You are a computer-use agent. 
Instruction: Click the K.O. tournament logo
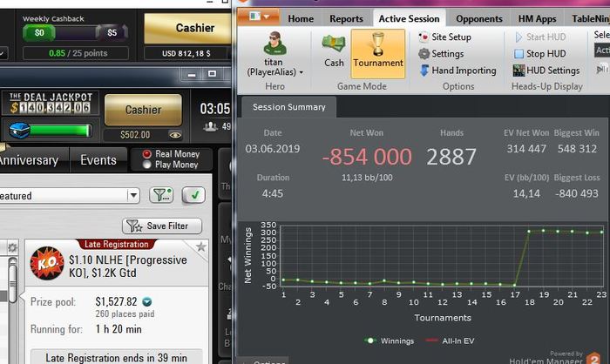click(x=47, y=263)
